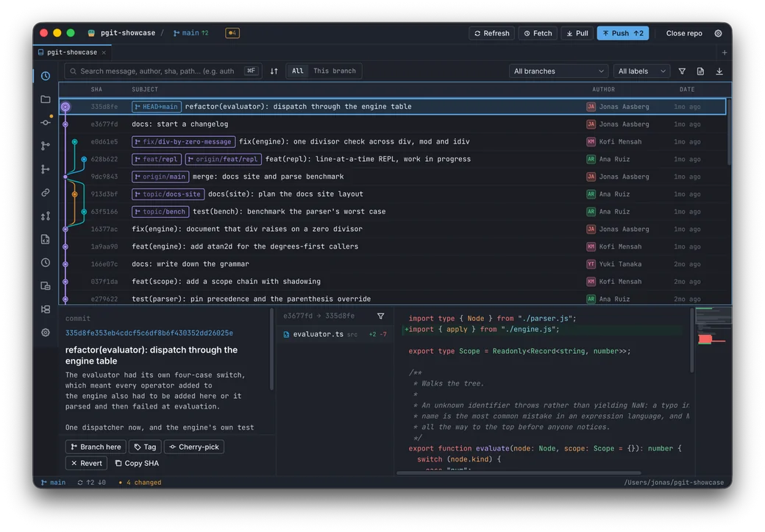Select the evaluator.ts changed file
This screenshot has height=532, width=765.
(x=335, y=334)
